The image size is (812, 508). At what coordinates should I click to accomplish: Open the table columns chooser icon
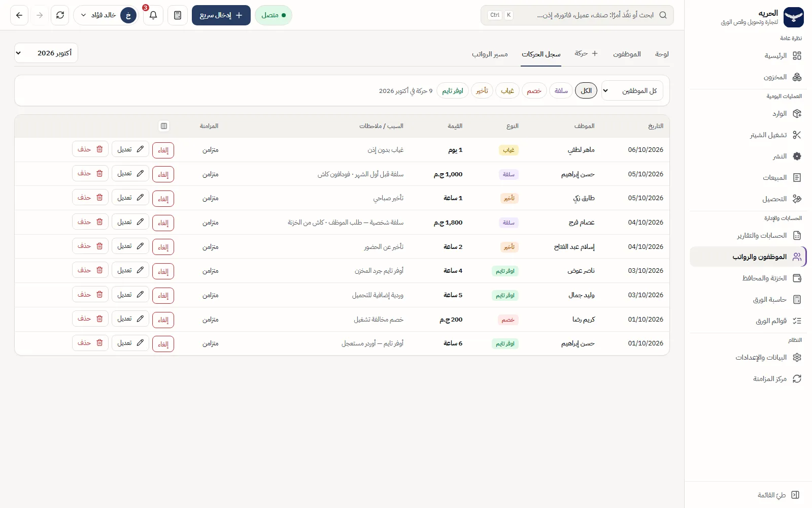(x=164, y=126)
